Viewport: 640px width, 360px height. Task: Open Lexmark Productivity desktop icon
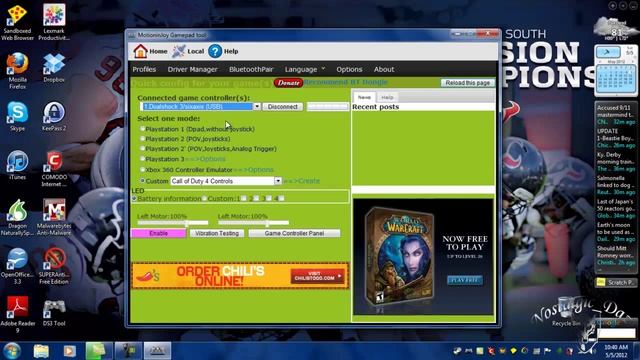[x=54, y=22]
